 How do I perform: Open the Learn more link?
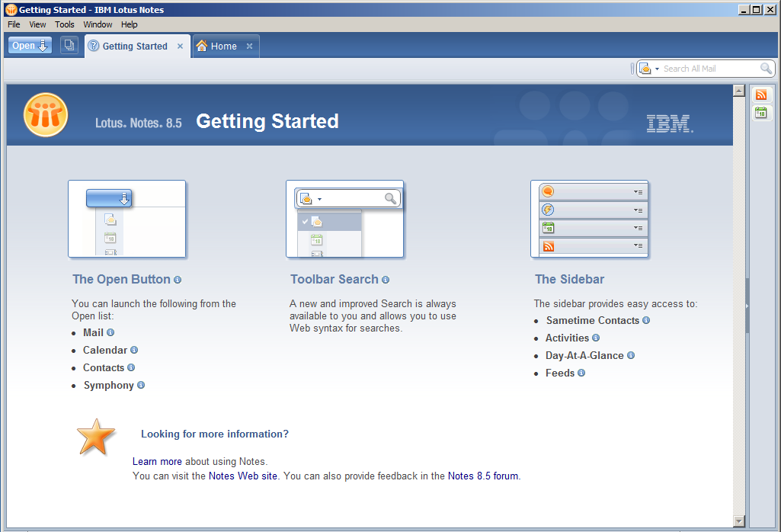tap(157, 461)
